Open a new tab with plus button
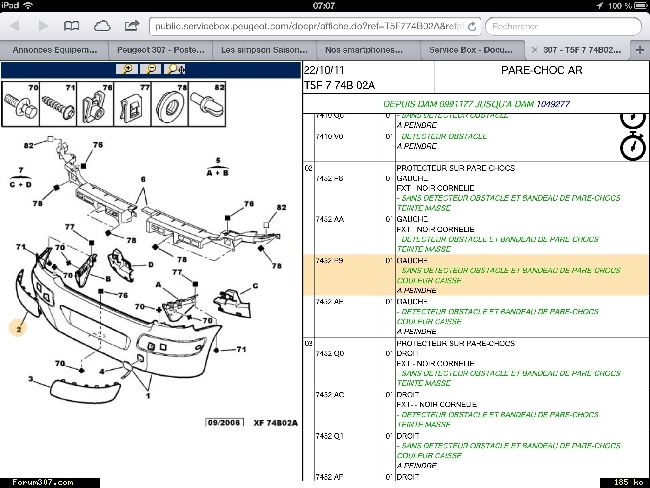 pos(640,50)
